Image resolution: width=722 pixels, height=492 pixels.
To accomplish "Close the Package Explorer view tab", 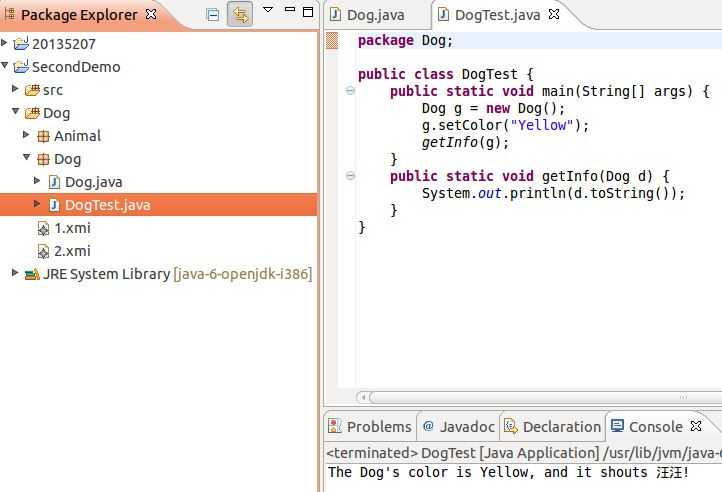I will point(151,14).
